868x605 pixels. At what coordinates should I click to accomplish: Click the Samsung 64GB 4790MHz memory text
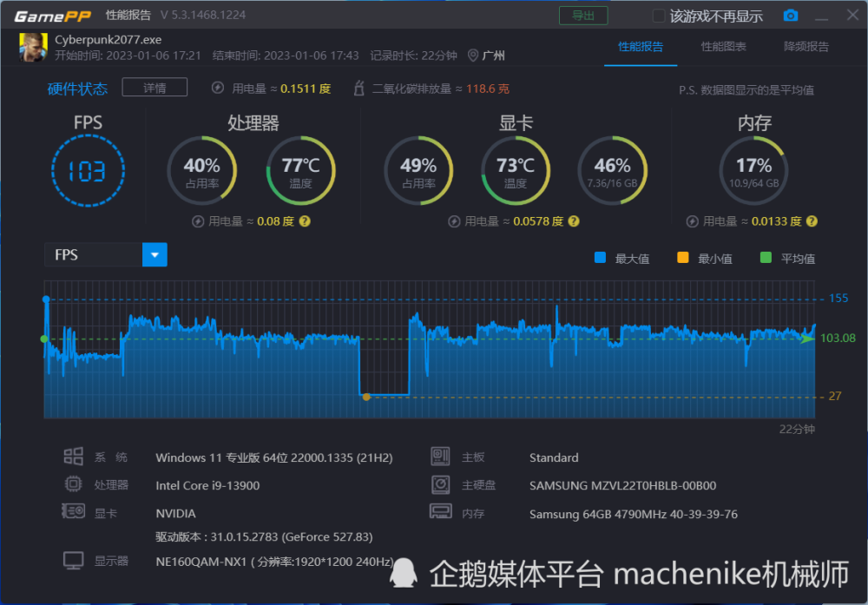click(x=634, y=514)
